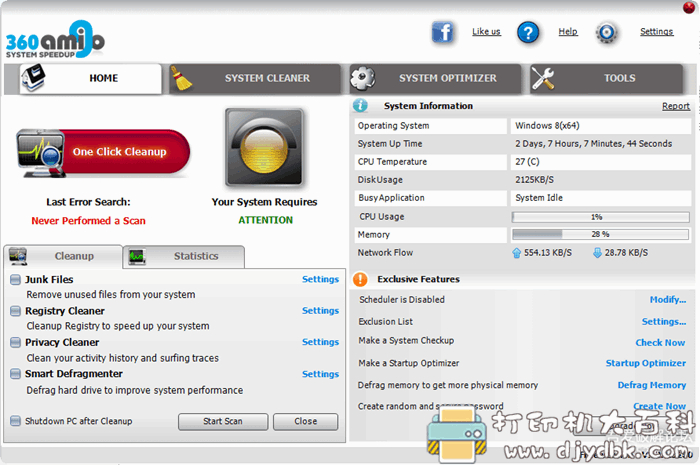Click the gear icon beside Settings
Viewport: 700px width, 465px height.
606,33
